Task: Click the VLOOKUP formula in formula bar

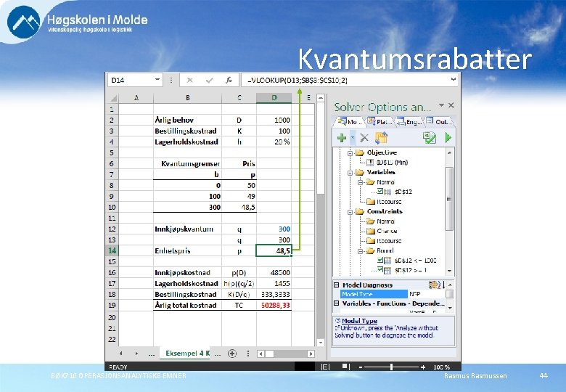Action: pyautogui.click(x=298, y=80)
